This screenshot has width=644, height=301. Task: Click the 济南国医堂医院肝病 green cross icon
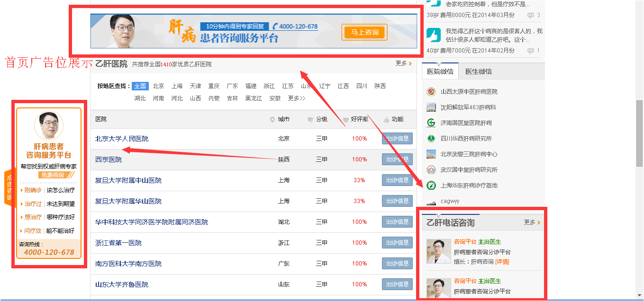(431, 123)
